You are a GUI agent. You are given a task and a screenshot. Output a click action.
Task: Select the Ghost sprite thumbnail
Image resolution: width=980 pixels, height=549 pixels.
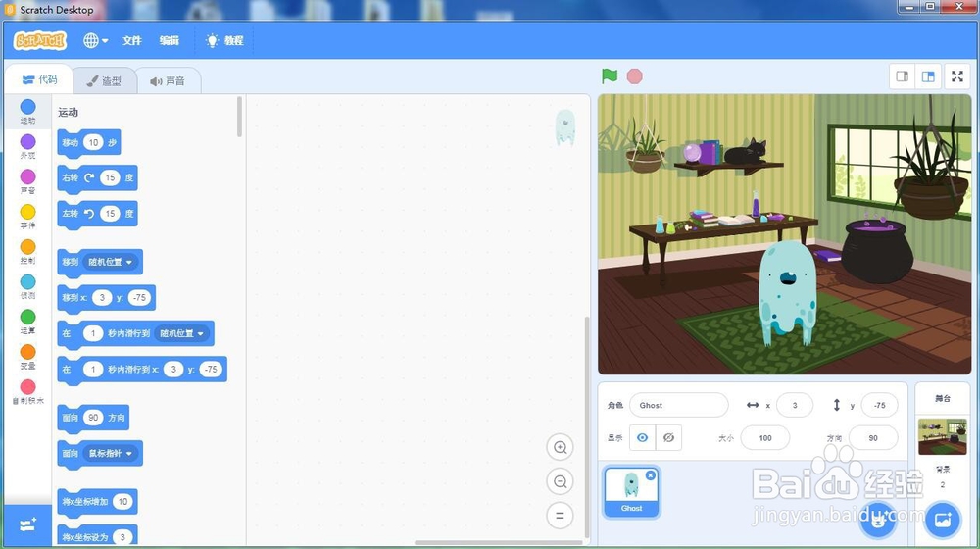tap(631, 492)
